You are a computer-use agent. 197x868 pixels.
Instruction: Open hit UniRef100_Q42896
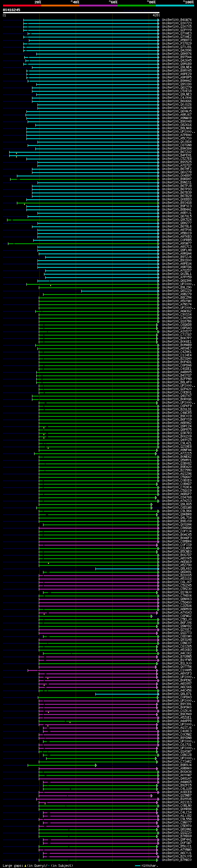177,50
